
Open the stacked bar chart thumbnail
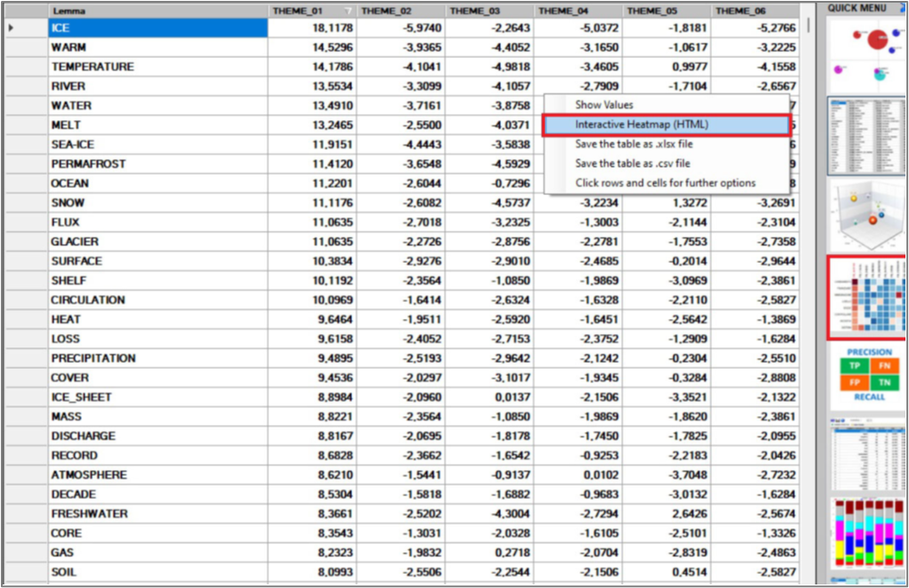point(866,535)
